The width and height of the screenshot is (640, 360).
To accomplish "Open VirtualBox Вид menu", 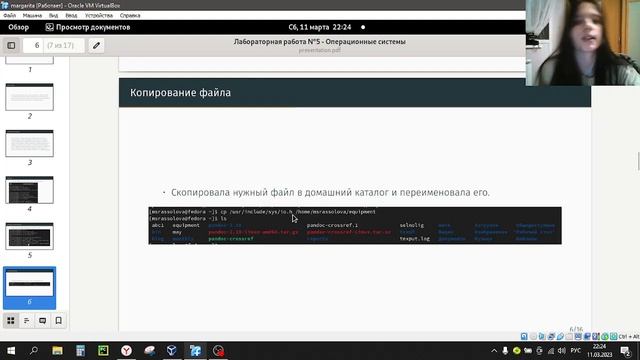I will [x=53, y=16].
